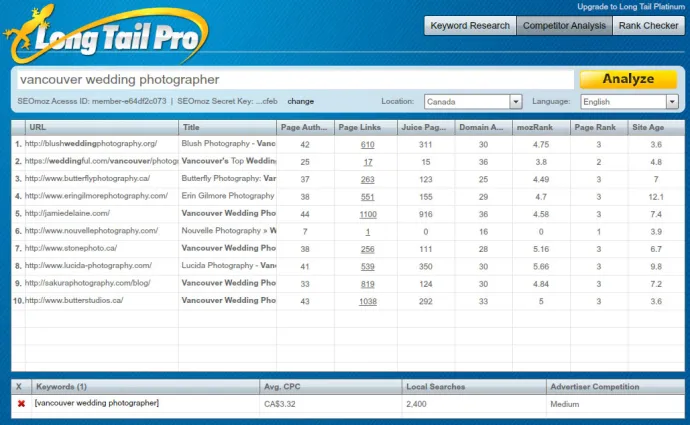Open the Keyword Research tab
The width and height of the screenshot is (690, 425).
(470, 26)
